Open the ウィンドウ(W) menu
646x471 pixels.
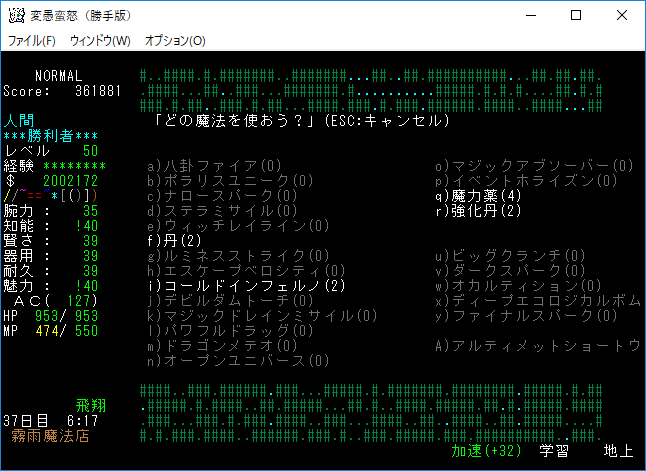[x=100, y=41]
